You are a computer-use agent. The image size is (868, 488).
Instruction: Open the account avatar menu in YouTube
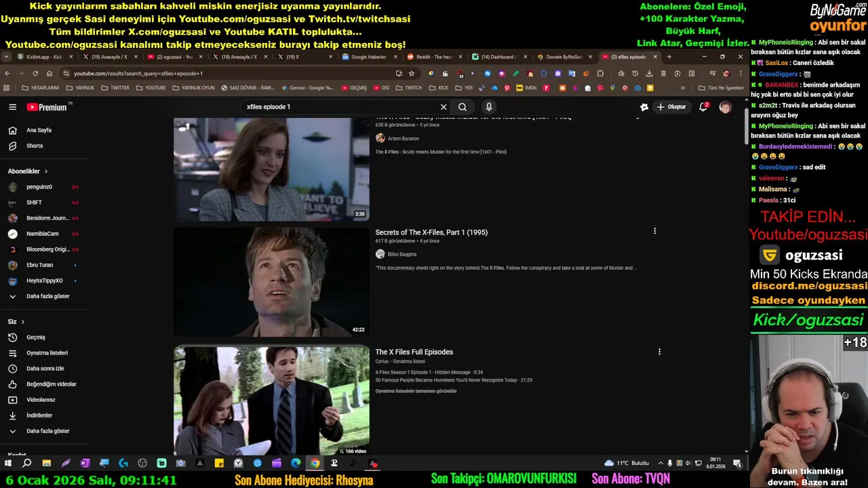pos(725,107)
